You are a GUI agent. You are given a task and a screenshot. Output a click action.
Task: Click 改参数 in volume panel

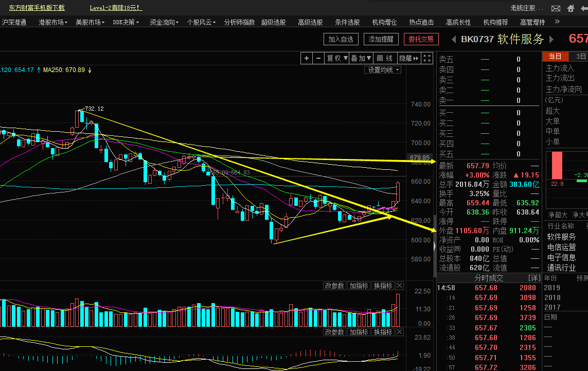(x=334, y=286)
